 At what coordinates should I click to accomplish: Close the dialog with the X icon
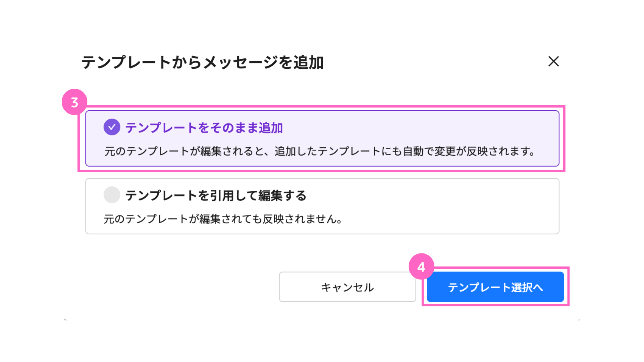coord(553,61)
